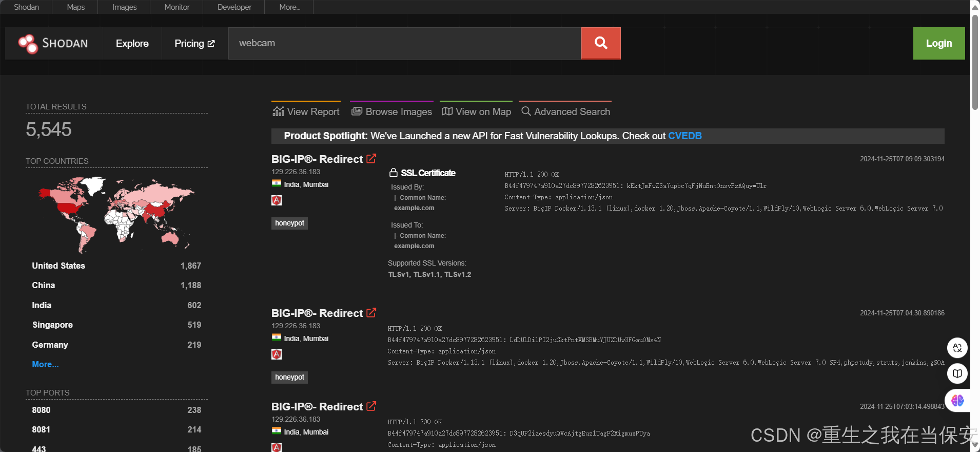The image size is (980, 452).
Task: Click timestamp 2024-11-25T07:04:30.890186
Action: click(902, 313)
